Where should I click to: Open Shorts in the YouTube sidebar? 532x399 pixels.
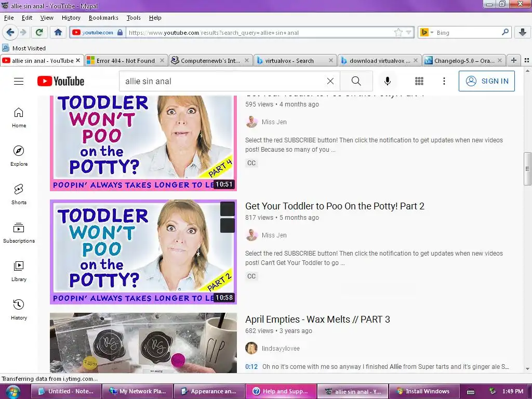click(x=19, y=194)
